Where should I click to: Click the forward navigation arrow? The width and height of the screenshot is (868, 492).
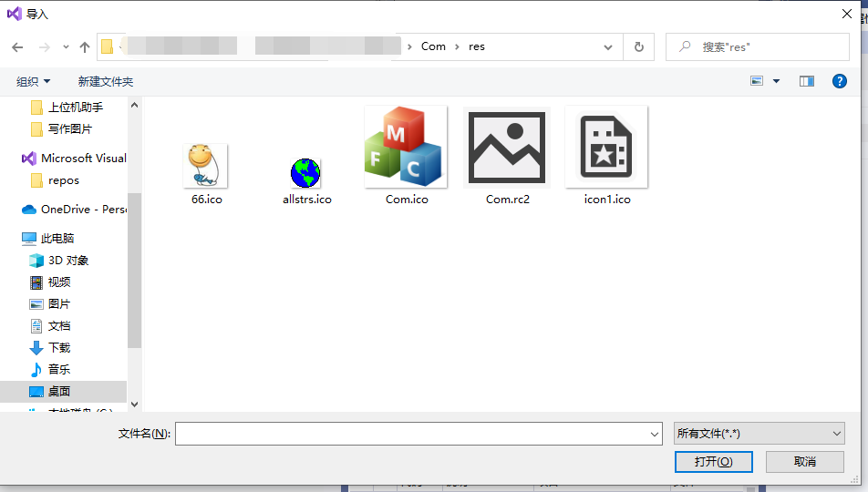point(45,47)
